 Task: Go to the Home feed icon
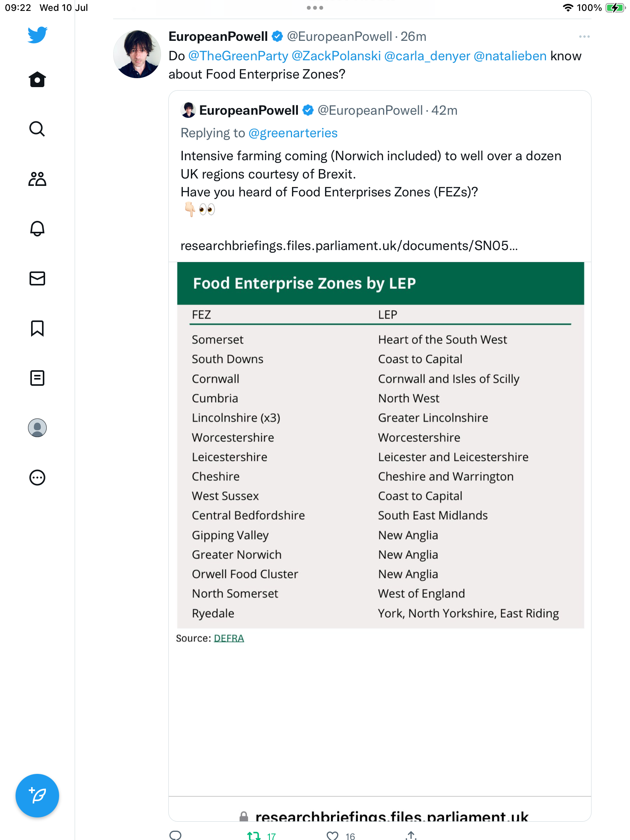(37, 79)
